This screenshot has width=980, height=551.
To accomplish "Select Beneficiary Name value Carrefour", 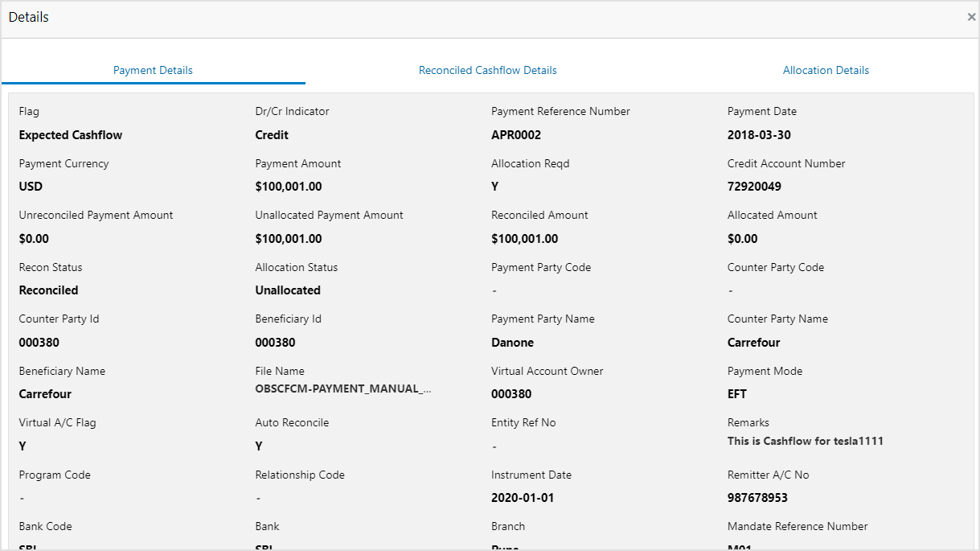I will 46,394.
